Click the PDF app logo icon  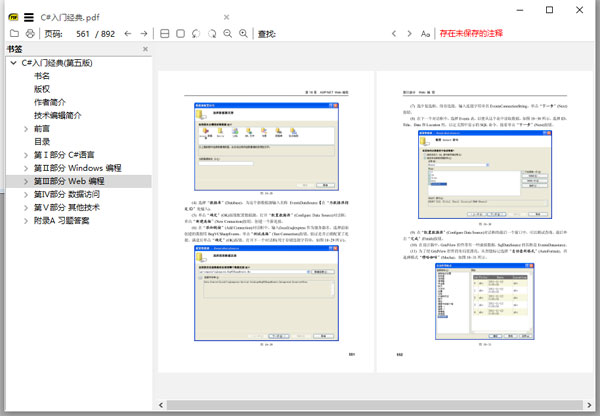click(13, 17)
